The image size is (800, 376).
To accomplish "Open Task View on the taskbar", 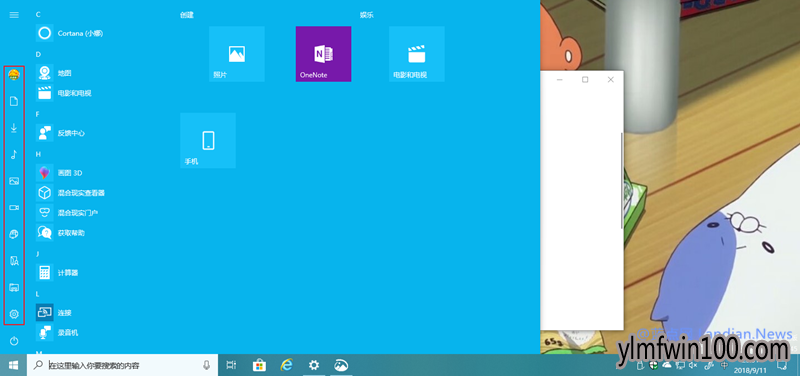I will click(x=231, y=365).
